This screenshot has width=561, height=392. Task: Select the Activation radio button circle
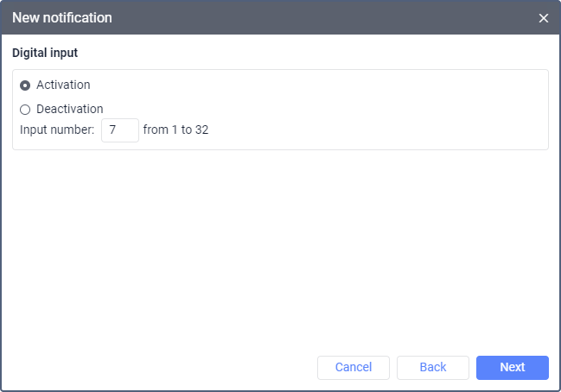pyautogui.click(x=25, y=85)
